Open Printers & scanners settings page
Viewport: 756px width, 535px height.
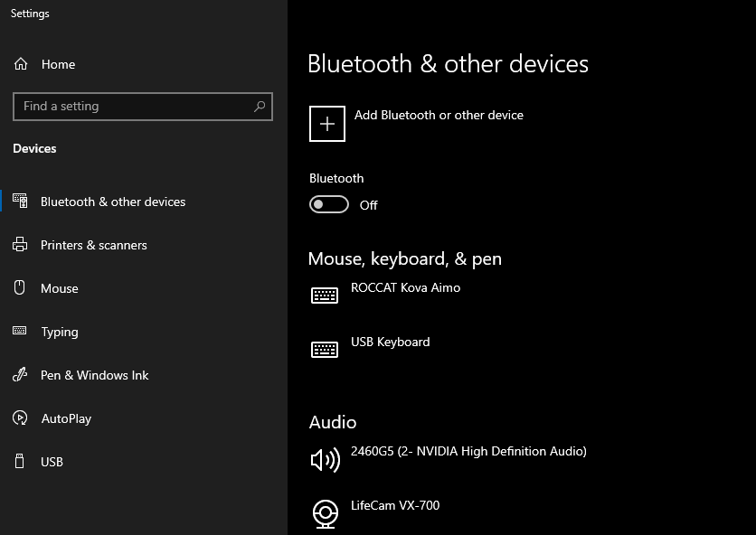[x=92, y=245]
